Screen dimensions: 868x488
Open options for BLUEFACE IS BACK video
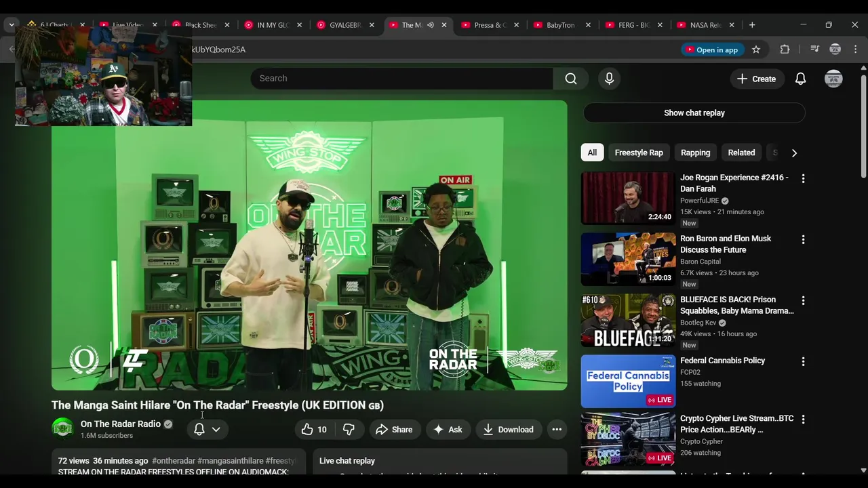[x=803, y=301]
